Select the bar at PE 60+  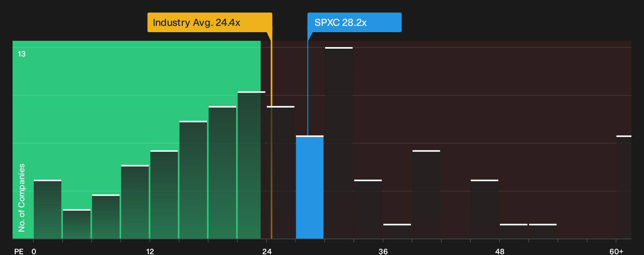point(624,187)
